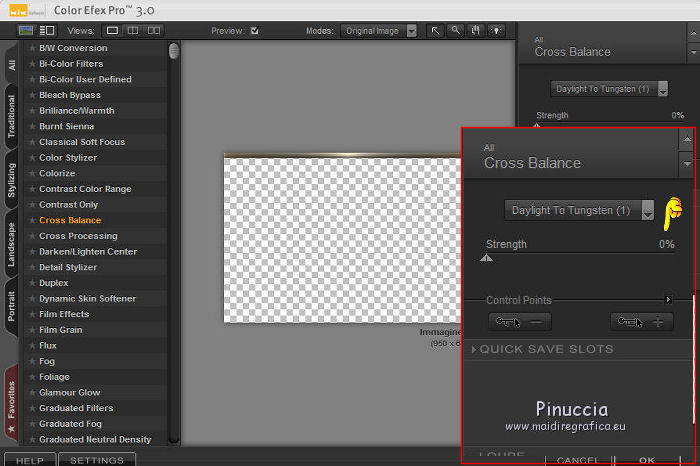Switch to image-only preview display icon
700x466 pixels.
tap(25, 30)
